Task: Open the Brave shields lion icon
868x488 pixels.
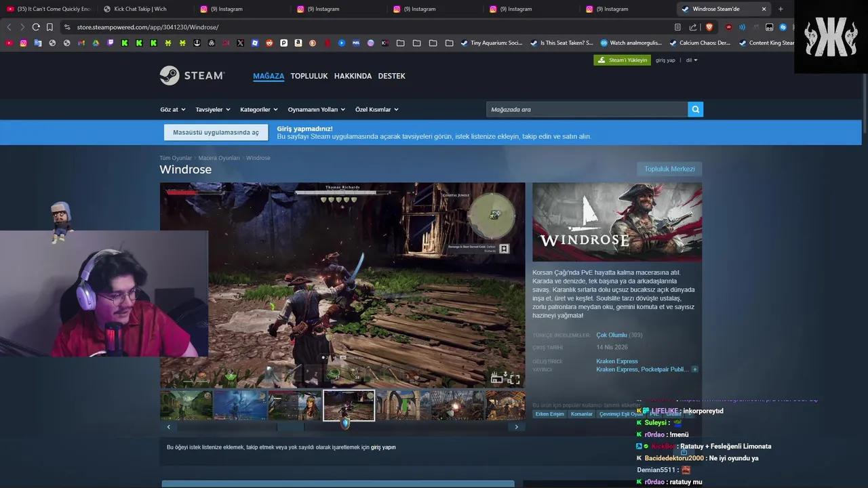Action: [x=709, y=27]
